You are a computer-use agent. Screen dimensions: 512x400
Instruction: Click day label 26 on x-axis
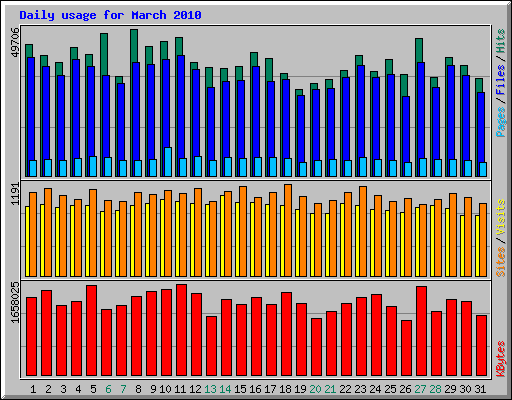click(x=405, y=389)
